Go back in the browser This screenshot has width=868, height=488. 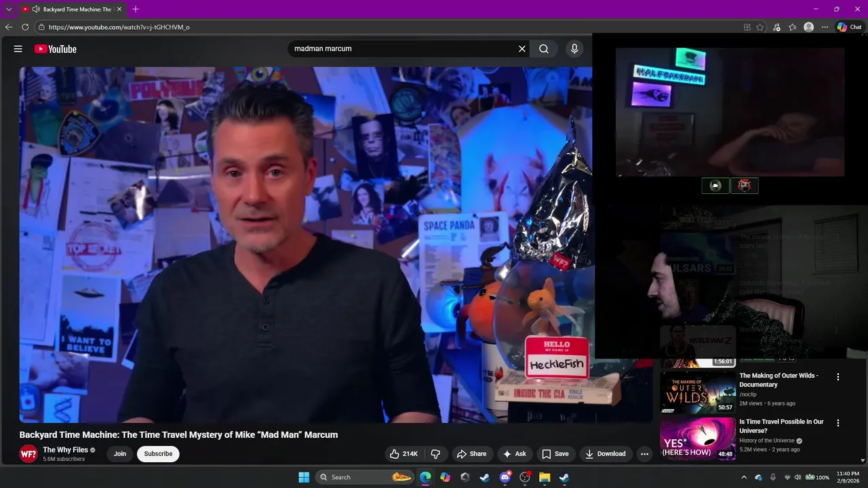9,27
